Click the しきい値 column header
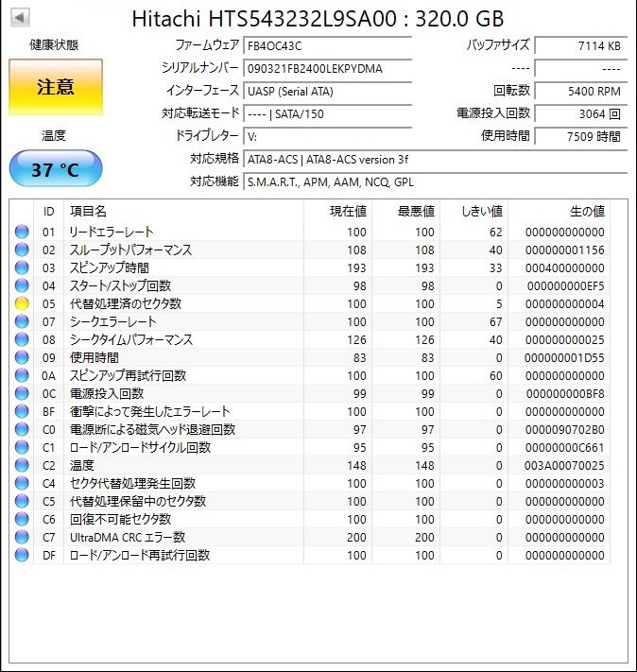637x672 pixels. [474, 212]
